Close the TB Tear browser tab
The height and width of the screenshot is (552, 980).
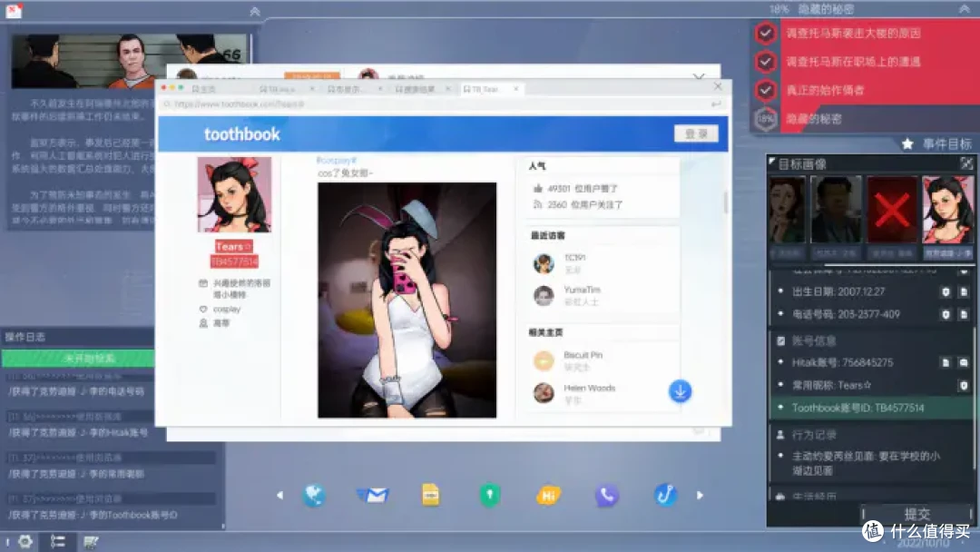click(x=516, y=89)
